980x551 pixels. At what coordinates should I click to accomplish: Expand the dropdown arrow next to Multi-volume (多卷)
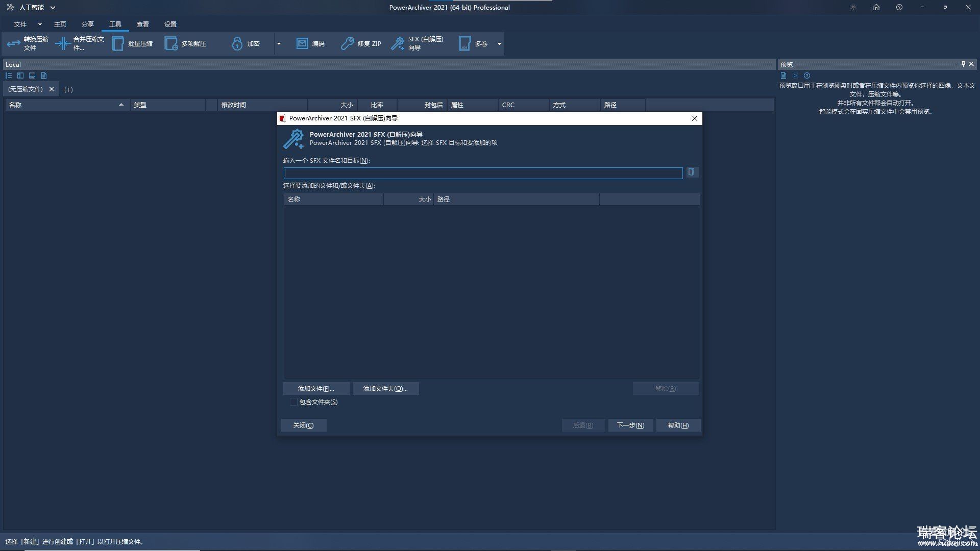pos(499,44)
